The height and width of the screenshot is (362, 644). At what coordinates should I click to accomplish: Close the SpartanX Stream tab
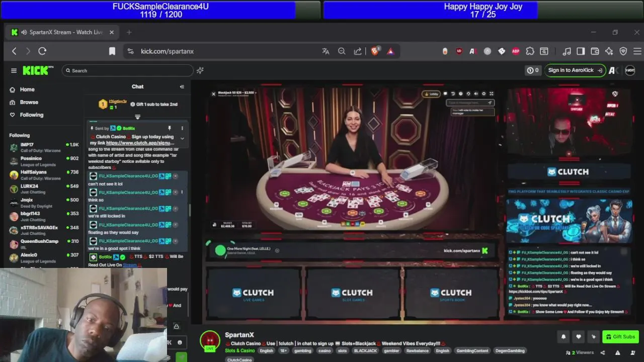pyautogui.click(x=112, y=32)
